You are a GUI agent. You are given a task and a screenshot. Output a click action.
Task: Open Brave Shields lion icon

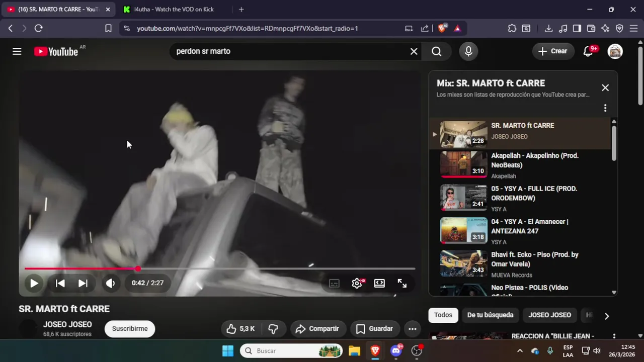[x=442, y=29]
